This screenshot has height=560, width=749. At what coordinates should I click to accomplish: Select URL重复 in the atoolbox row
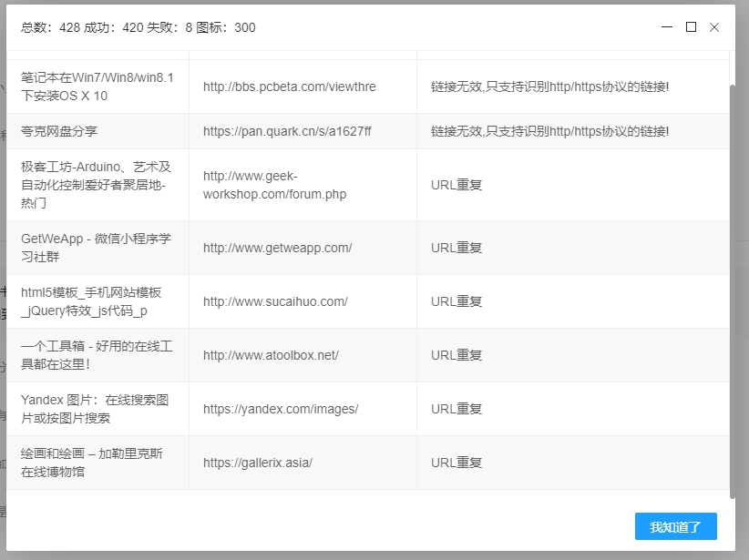457,355
